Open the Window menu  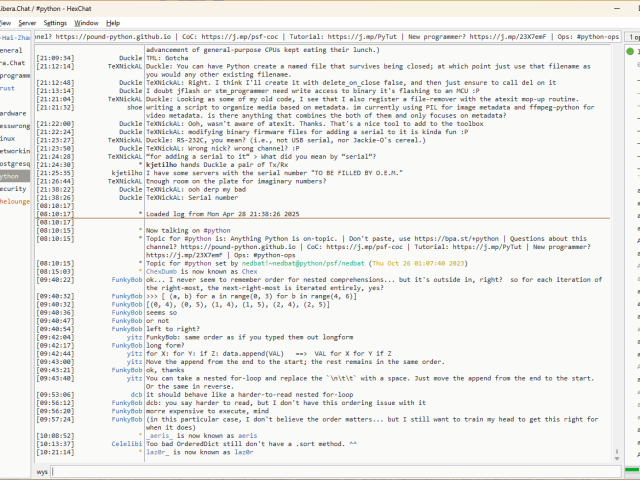click(87, 22)
